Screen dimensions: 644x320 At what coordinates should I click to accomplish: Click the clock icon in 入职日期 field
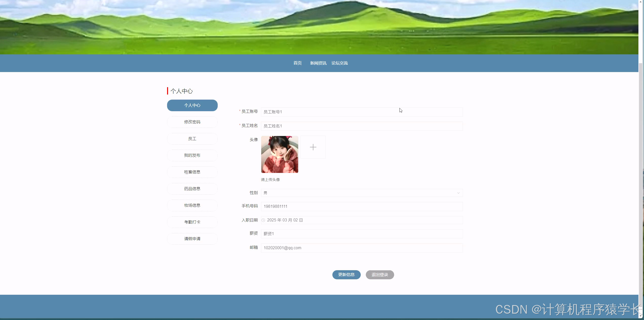click(264, 220)
